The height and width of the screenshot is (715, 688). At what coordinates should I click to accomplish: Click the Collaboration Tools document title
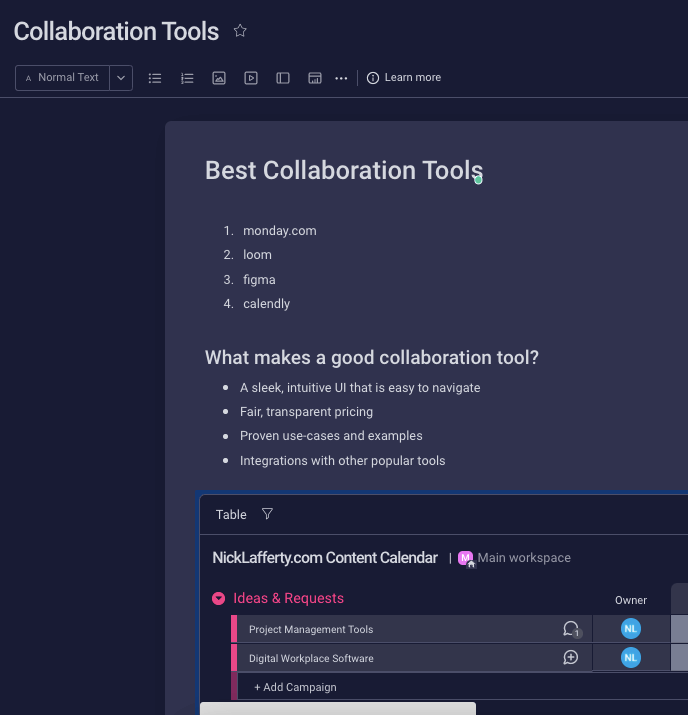tap(116, 31)
